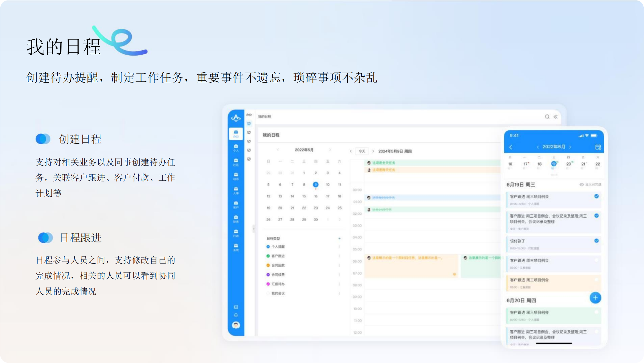Click the 今天 button
The height and width of the screenshot is (363, 644).
click(362, 151)
